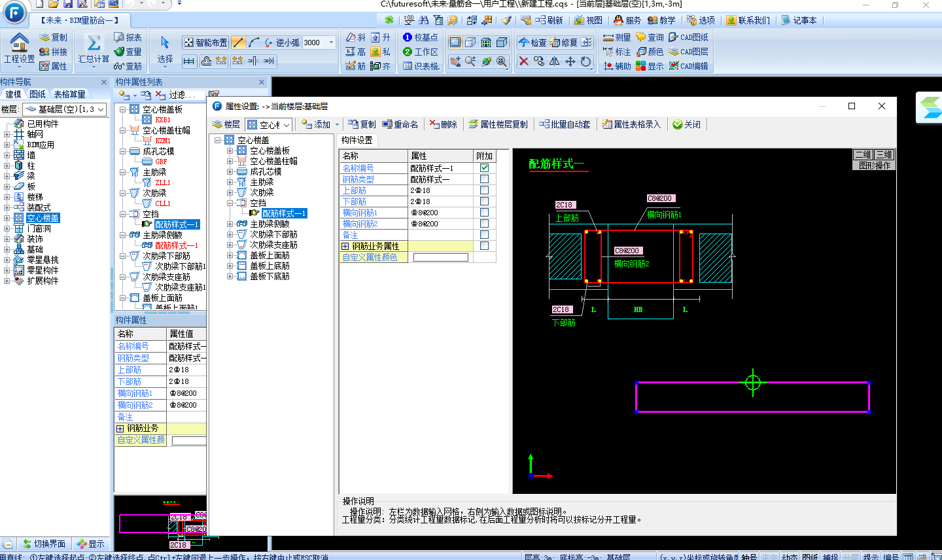Toggle 附加 checkbox for 钢筋类型 row
942x560 pixels.
tap(484, 179)
